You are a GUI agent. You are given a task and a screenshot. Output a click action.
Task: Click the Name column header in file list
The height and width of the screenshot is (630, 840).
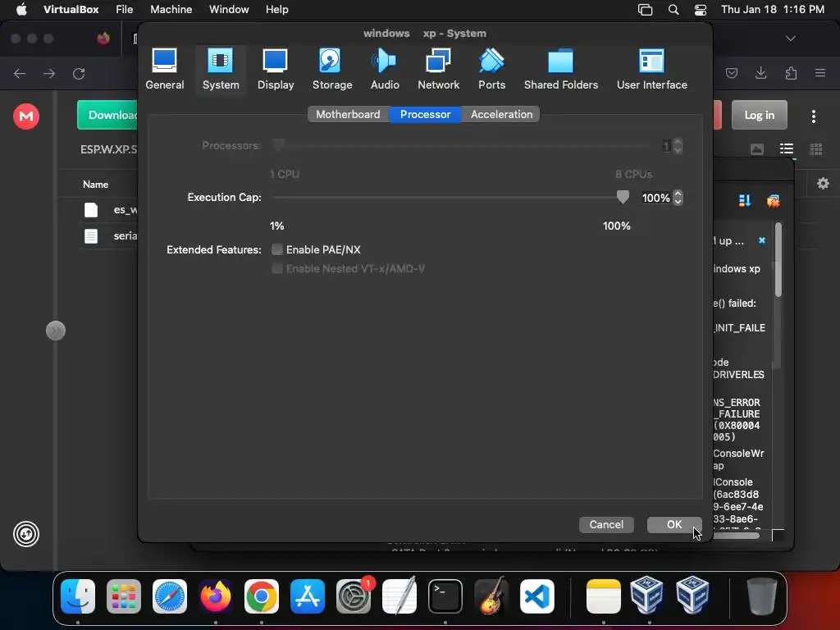coord(95,185)
